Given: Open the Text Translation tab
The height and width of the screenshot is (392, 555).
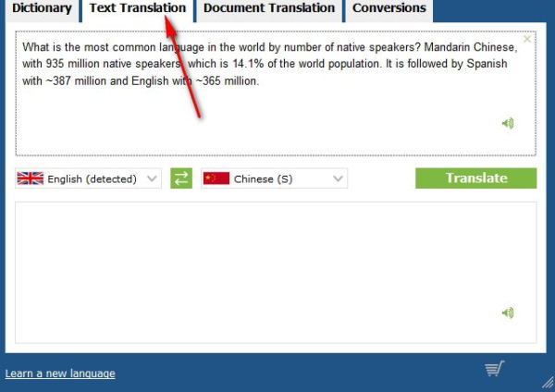Looking at the screenshot, I should click(x=137, y=8).
